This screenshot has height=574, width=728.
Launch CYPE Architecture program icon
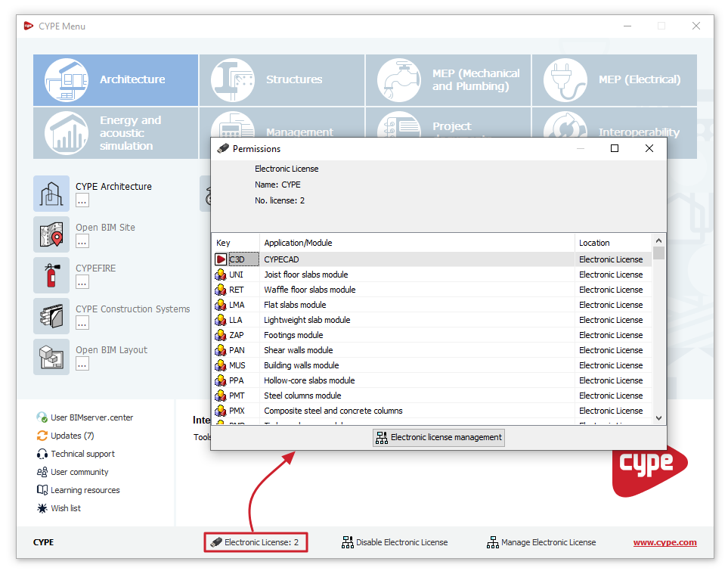click(51, 194)
